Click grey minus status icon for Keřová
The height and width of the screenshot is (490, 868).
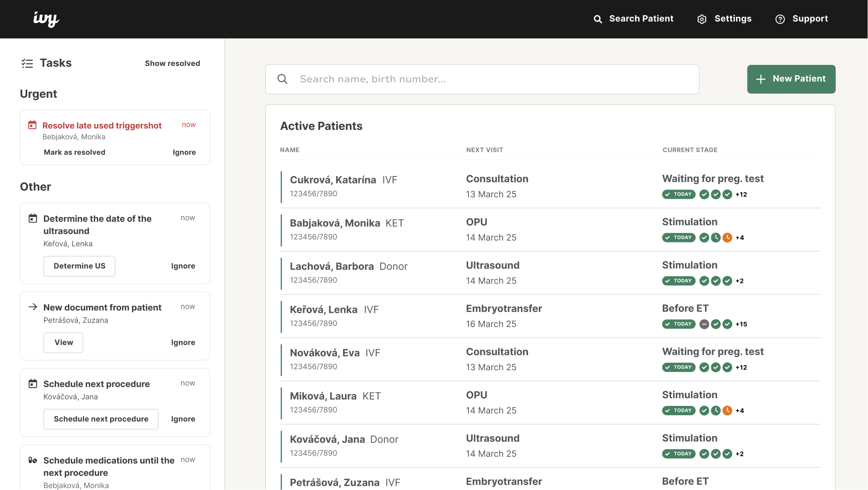(x=704, y=324)
